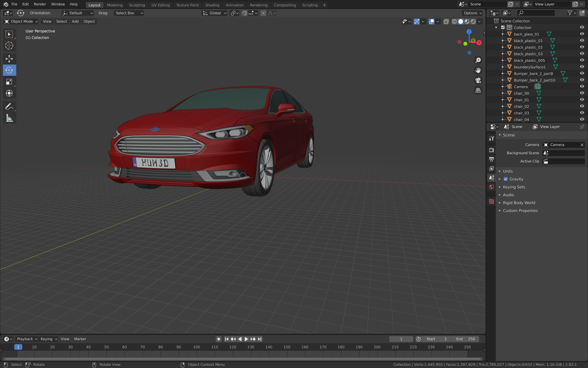Open the Output properties tab

tap(491, 159)
